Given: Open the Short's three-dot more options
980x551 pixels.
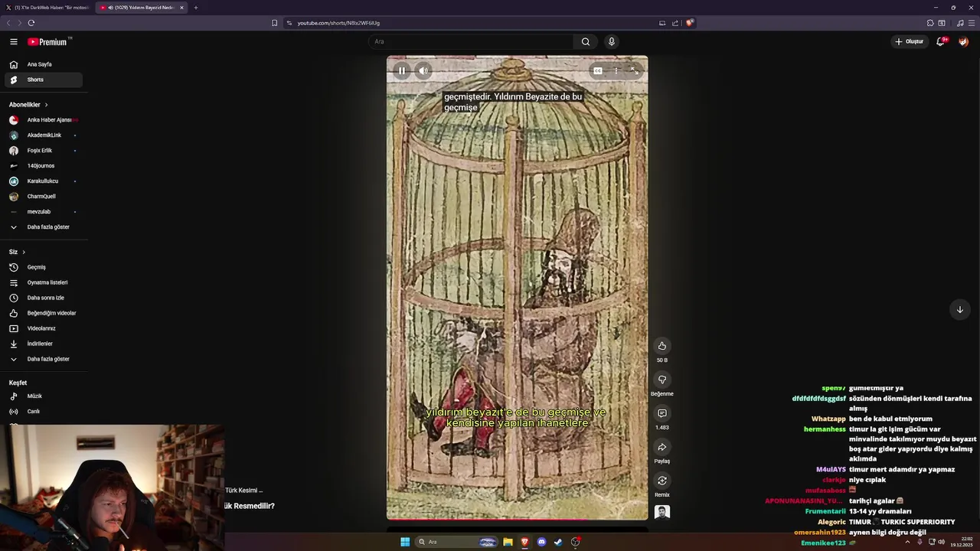Looking at the screenshot, I should click(x=616, y=70).
